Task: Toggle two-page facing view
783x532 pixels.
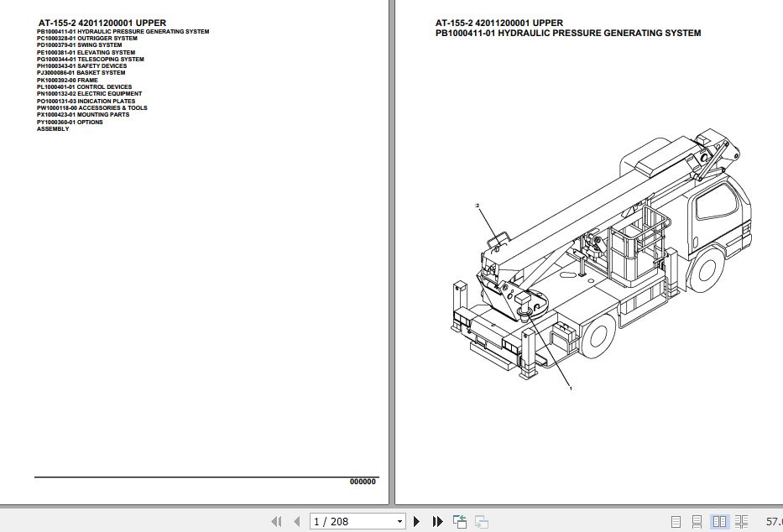Action: coord(720,521)
